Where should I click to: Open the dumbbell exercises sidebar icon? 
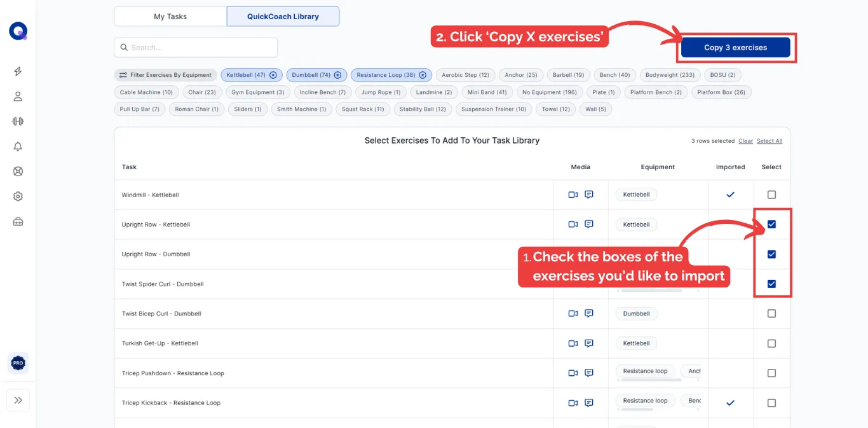(18, 121)
